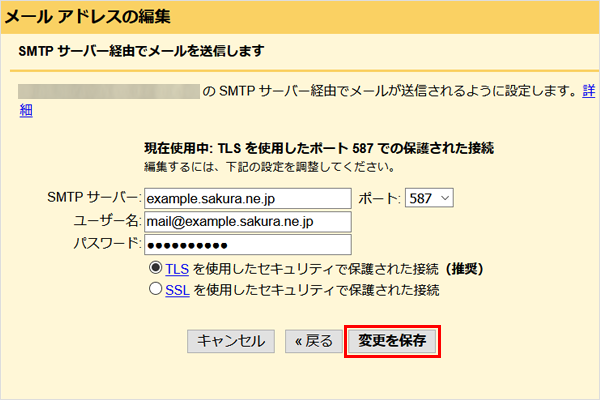Click the SMTP サーバー経由でメールを送信します heading
The image size is (600, 400).
click(x=148, y=51)
